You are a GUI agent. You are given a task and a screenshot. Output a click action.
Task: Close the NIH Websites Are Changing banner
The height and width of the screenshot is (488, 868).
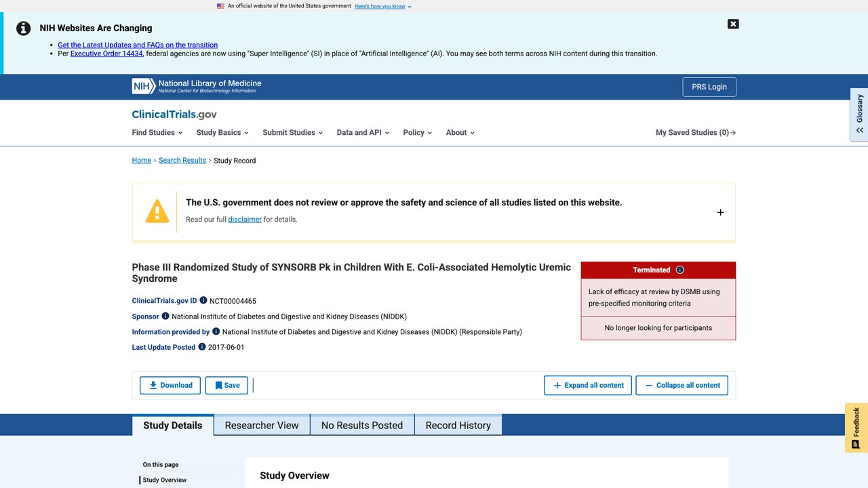coord(733,24)
